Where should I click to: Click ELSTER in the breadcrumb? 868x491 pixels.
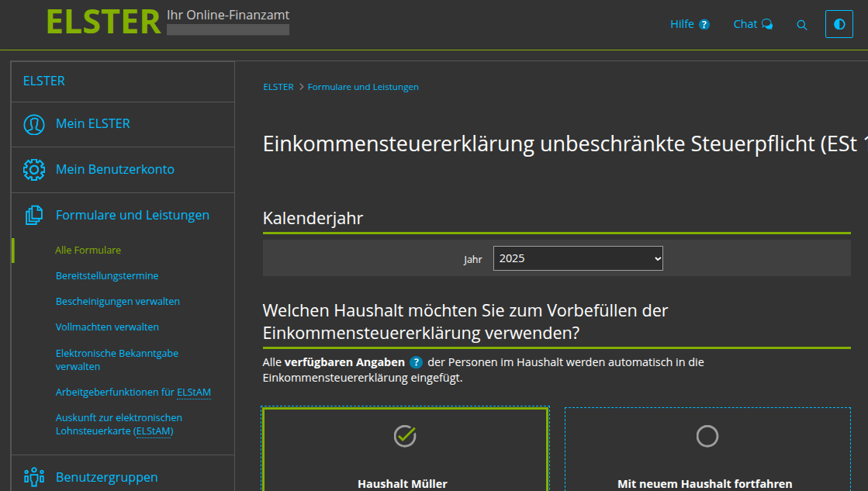tap(278, 87)
